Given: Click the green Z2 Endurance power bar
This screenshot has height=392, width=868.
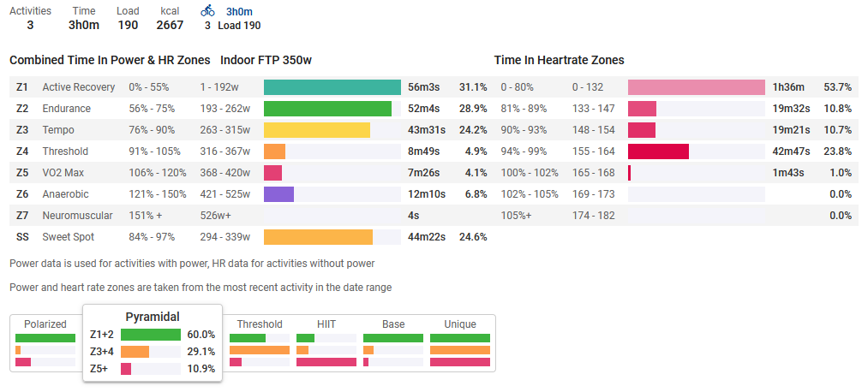Looking at the screenshot, I should pos(327,109).
